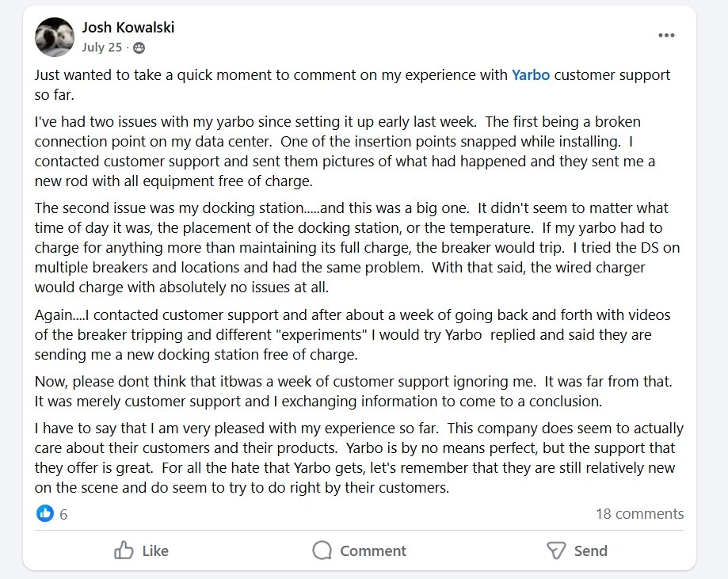Open the three-dots post options menu
The image size is (728, 579).
pos(666,36)
